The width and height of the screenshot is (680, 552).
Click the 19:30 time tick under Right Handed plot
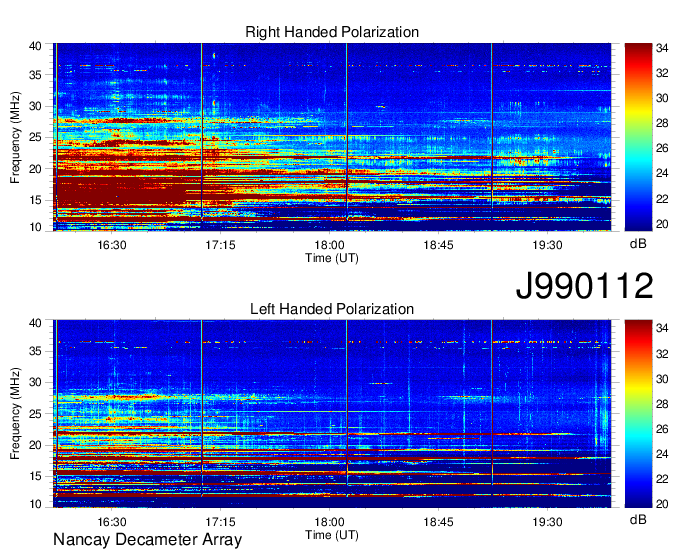(x=547, y=245)
